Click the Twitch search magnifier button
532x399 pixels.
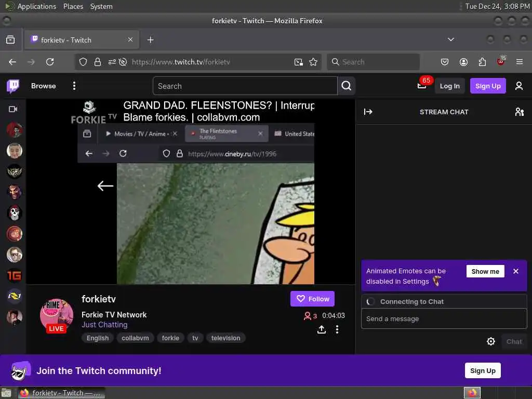click(347, 86)
